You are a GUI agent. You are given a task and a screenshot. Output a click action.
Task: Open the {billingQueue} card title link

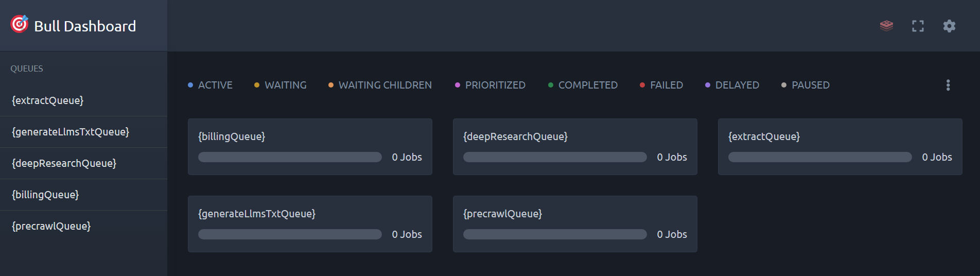(x=232, y=136)
